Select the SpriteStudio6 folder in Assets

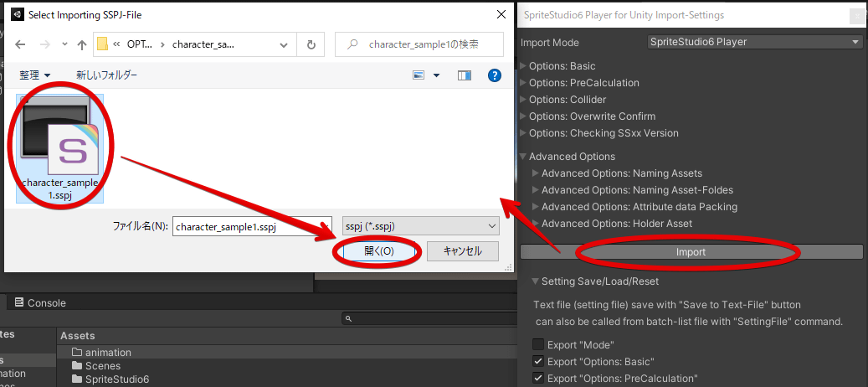pyautogui.click(x=110, y=379)
